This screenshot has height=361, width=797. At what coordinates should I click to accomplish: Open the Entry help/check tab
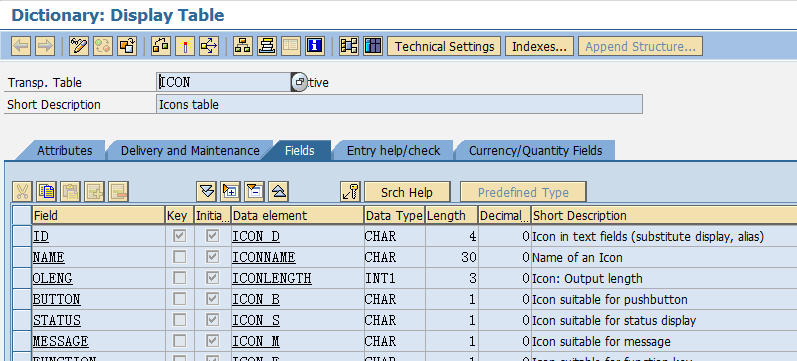coord(393,151)
